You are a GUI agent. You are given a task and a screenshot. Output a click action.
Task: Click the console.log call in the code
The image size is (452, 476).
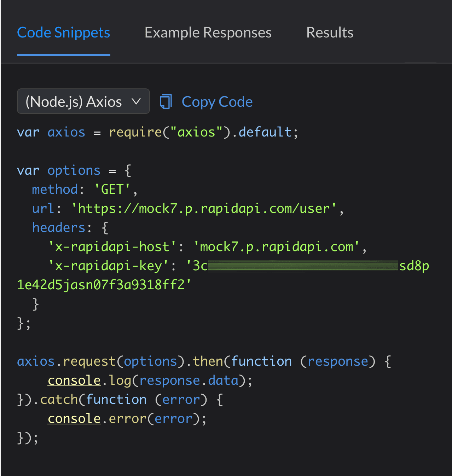click(x=149, y=380)
